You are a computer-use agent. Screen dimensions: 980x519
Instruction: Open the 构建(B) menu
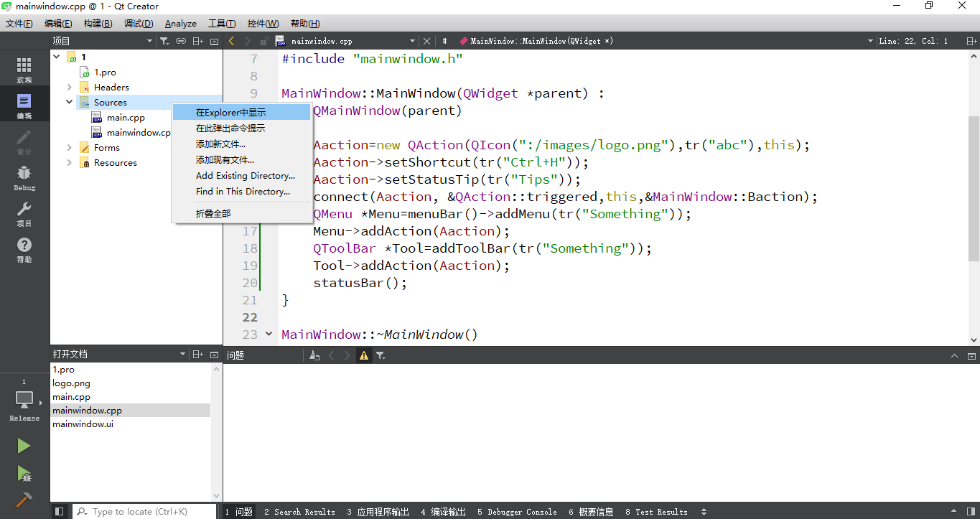tap(98, 24)
